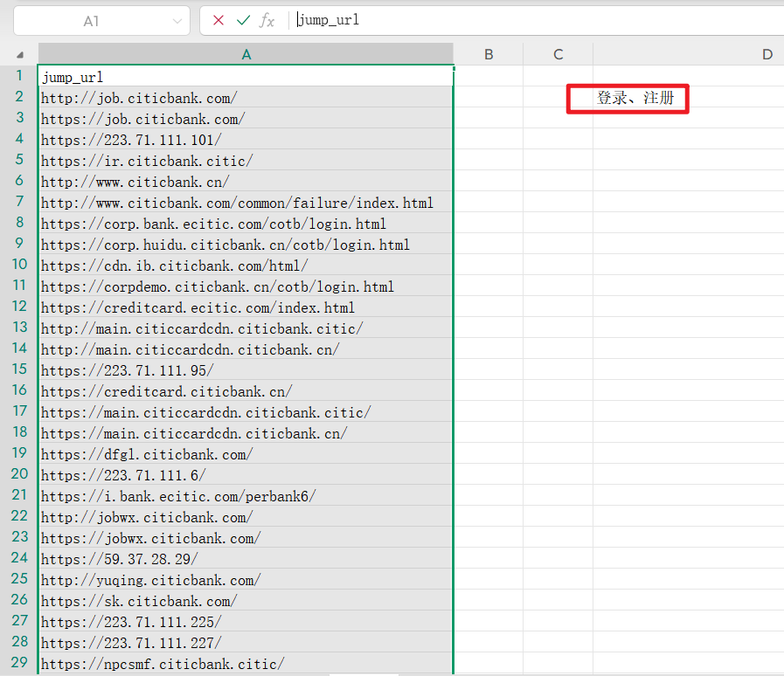Confirm the entry with the green checkmark
784x676 pixels.
point(243,20)
